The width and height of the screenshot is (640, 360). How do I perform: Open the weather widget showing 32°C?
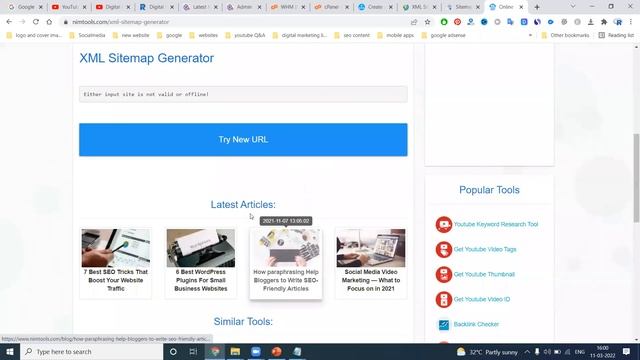click(487, 352)
